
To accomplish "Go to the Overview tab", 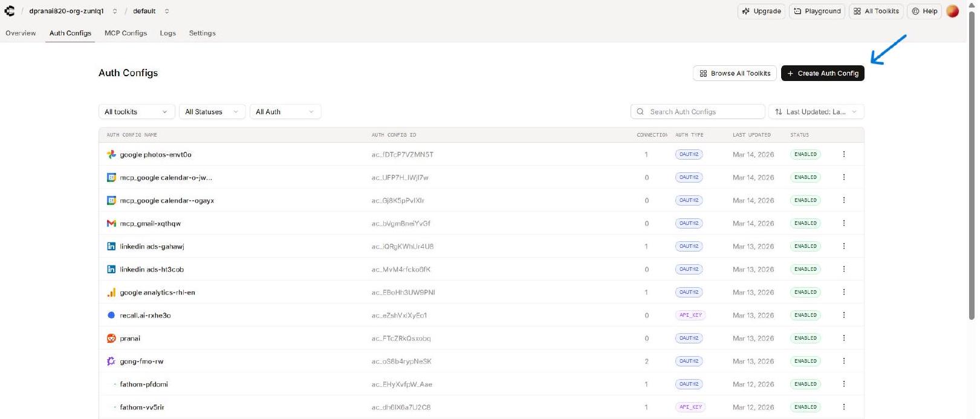I will pos(21,33).
